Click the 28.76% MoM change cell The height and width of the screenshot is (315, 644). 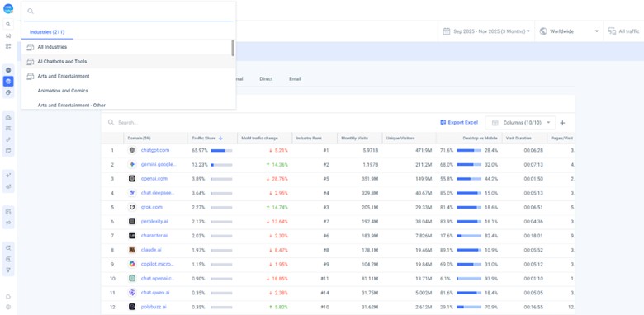[x=277, y=179]
